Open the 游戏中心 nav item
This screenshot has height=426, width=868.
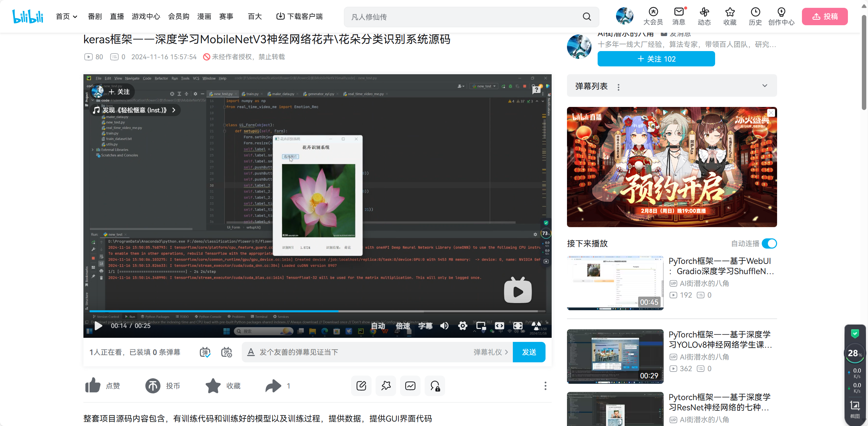click(146, 16)
